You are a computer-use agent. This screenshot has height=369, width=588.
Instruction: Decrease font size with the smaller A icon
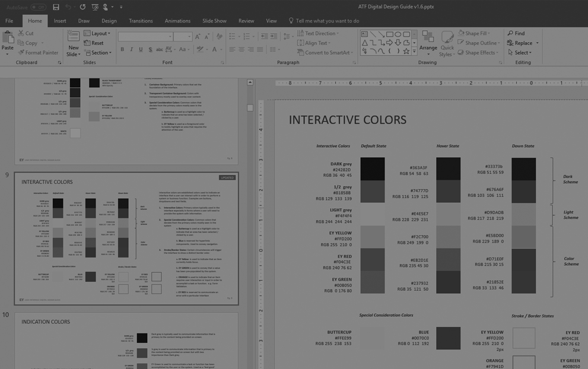[207, 36]
